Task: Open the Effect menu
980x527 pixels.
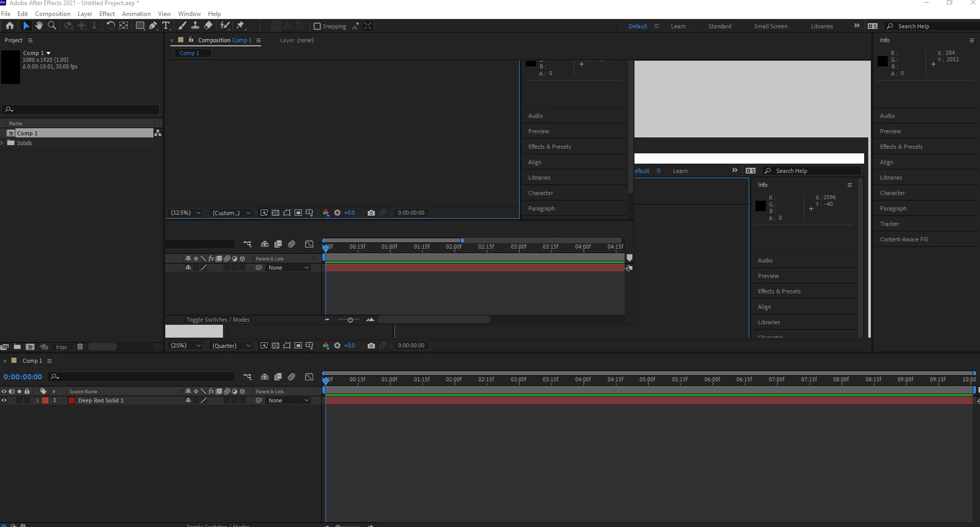Action: coord(107,14)
